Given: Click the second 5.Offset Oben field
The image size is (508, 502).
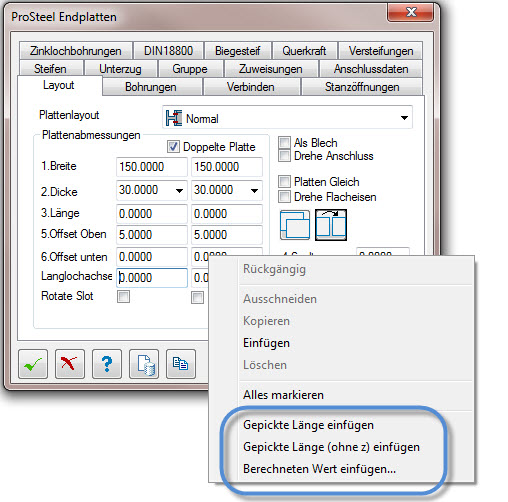Looking at the screenshot, I should click(x=227, y=235).
